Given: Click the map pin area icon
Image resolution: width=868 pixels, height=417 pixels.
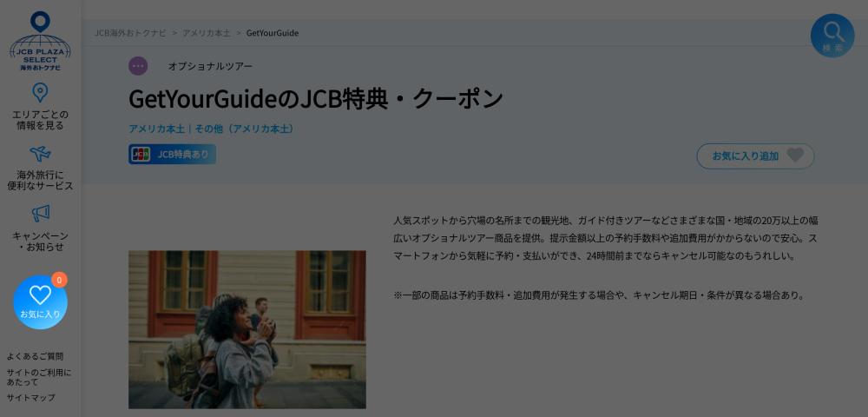Looking at the screenshot, I should [40, 92].
